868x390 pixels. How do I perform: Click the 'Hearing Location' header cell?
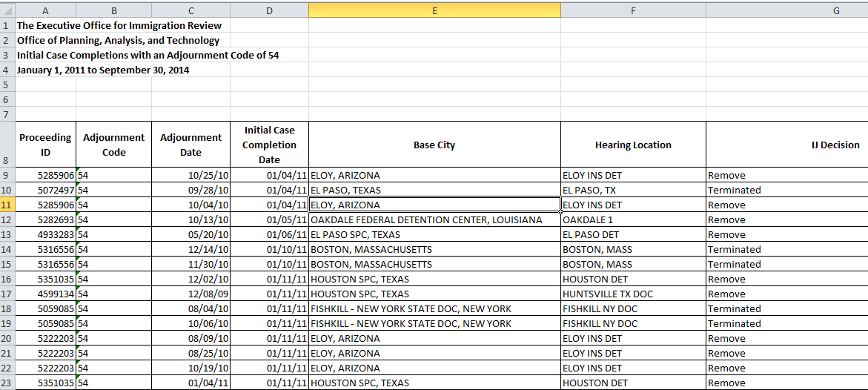[633, 145]
